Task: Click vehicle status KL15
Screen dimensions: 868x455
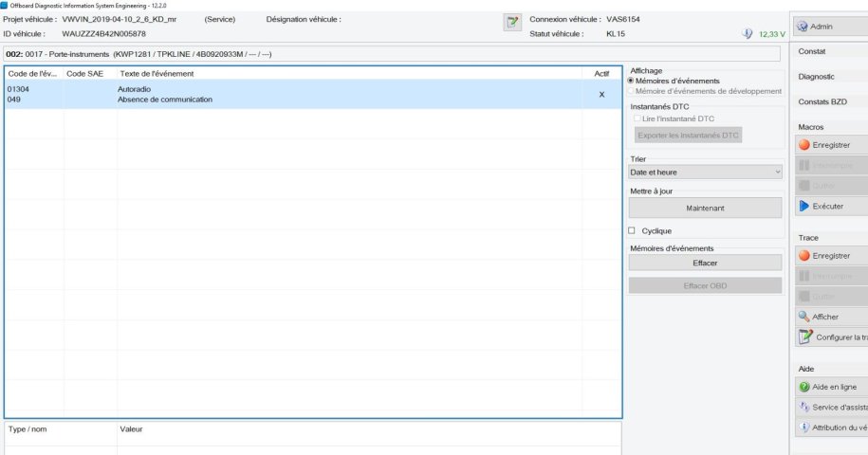Action: 616,34
